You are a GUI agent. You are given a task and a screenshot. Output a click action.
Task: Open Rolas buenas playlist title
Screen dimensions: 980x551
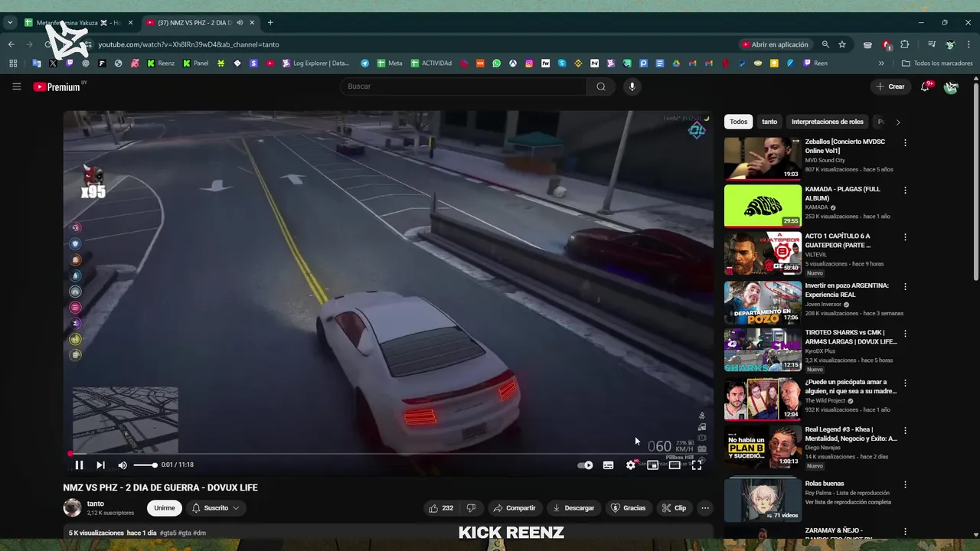pos(824,484)
